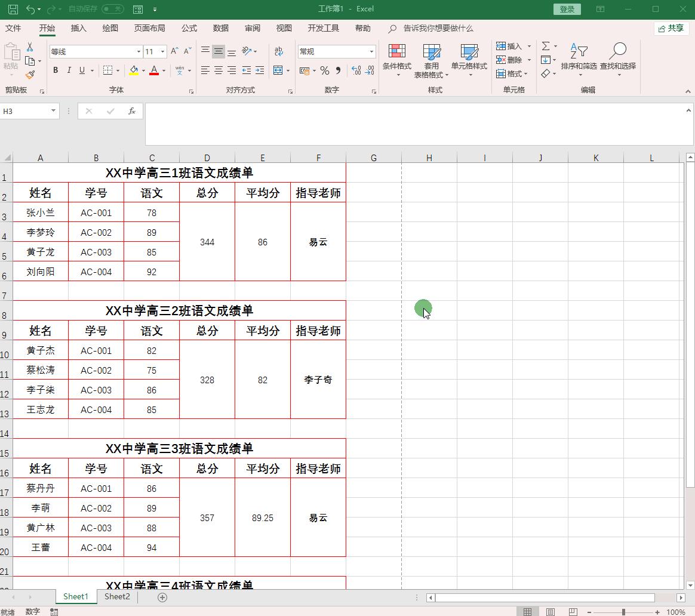Click the 登录 button
The width and height of the screenshot is (695, 616).
pos(566,9)
